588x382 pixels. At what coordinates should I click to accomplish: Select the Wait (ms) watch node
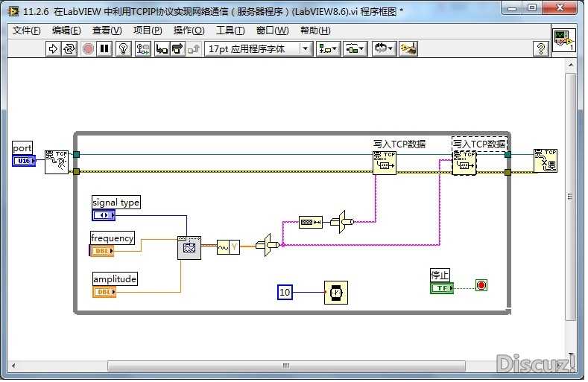click(336, 293)
